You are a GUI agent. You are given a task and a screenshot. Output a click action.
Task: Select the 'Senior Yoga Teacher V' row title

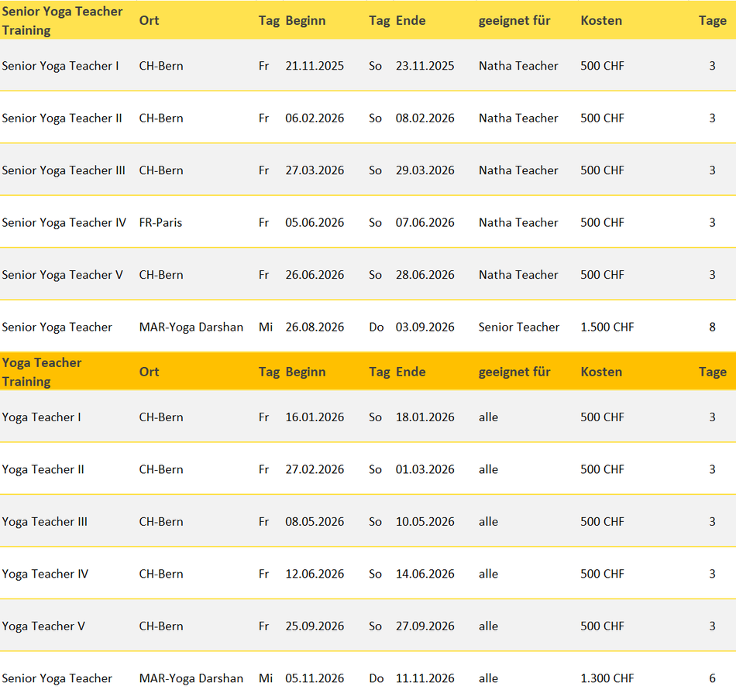click(x=62, y=275)
